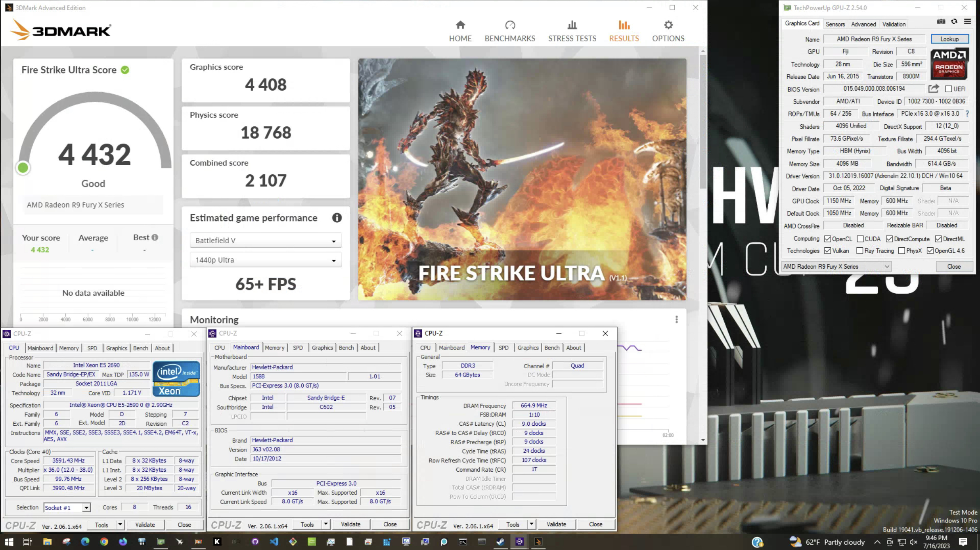
Task: Expand Tools arrow in CPU-Z Memory-tab window
Action: (x=531, y=524)
